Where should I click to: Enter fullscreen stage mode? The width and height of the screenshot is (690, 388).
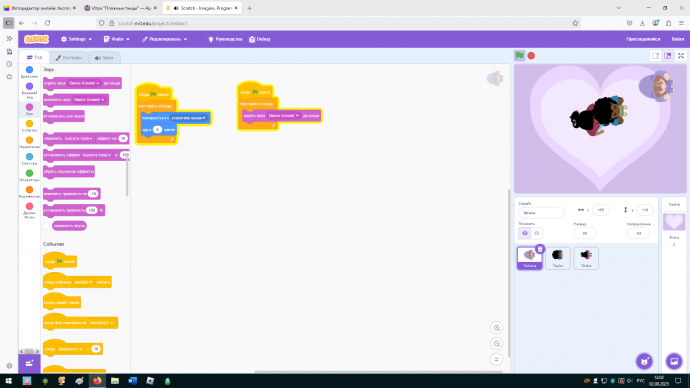coord(681,56)
